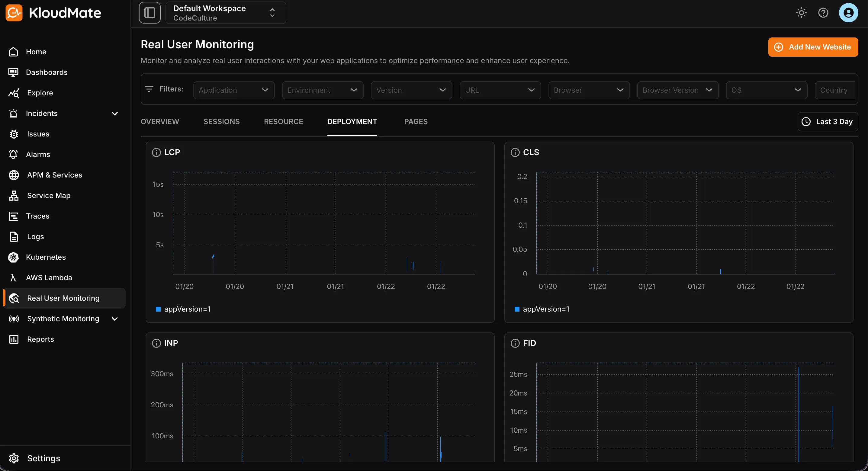Open the OS filter dropdown
This screenshot has height=471, width=868.
pos(767,90)
